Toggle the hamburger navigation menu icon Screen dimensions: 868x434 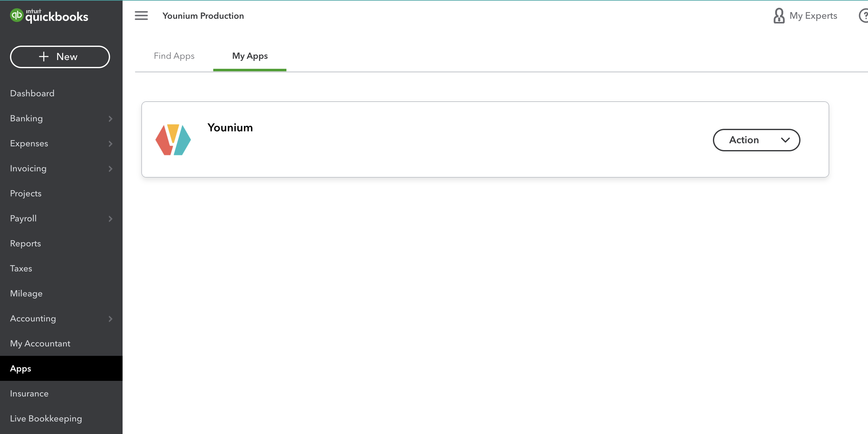(141, 16)
